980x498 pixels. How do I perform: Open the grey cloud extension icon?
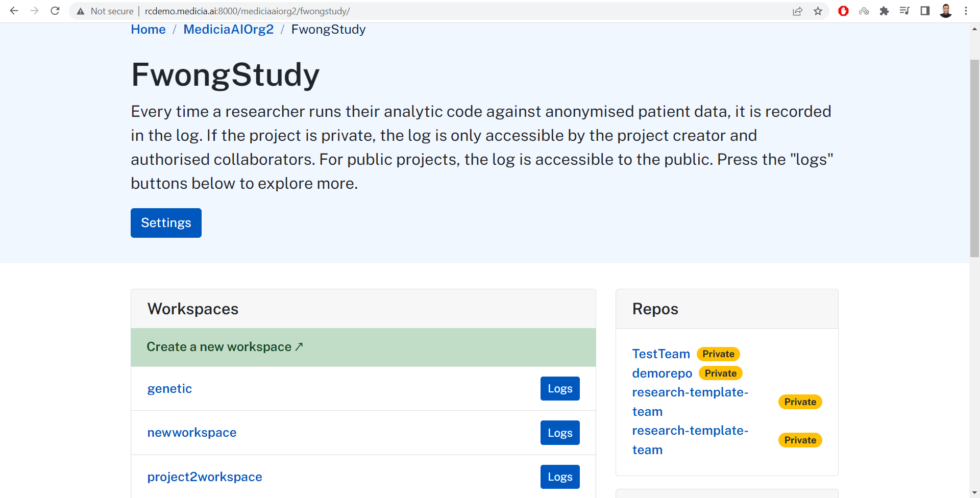tap(864, 11)
